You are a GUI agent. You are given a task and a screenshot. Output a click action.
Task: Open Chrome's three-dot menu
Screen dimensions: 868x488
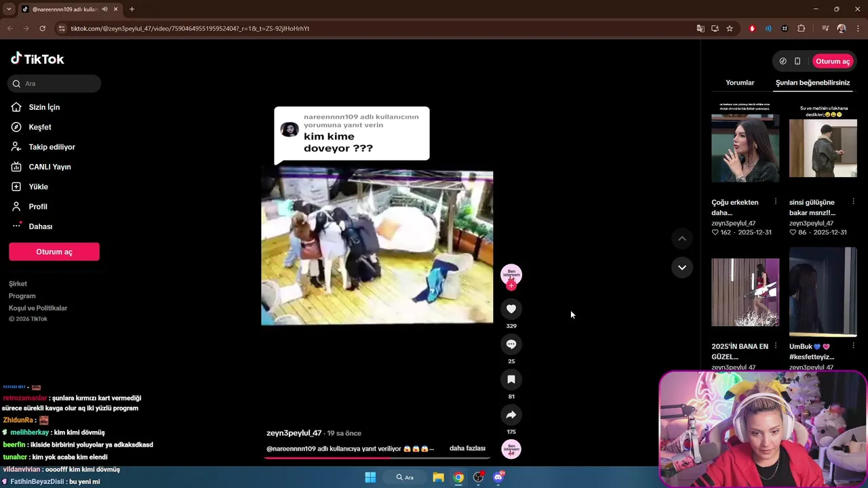(859, 28)
